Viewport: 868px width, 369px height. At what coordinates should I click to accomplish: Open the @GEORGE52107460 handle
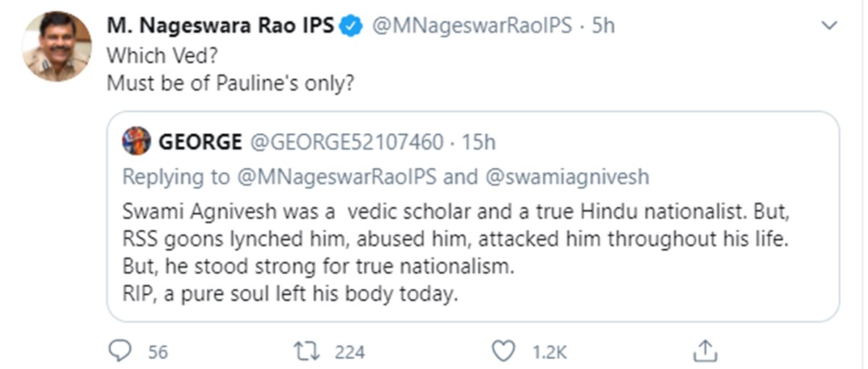click(x=346, y=142)
